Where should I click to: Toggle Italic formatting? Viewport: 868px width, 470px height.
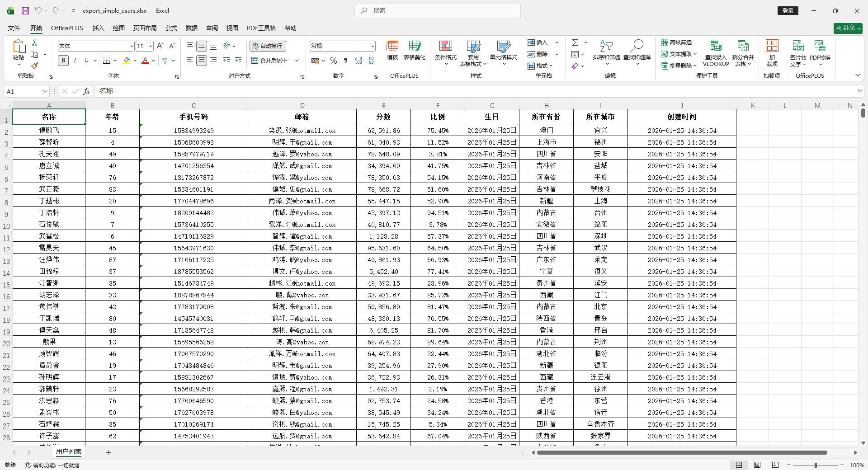coord(75,61)
